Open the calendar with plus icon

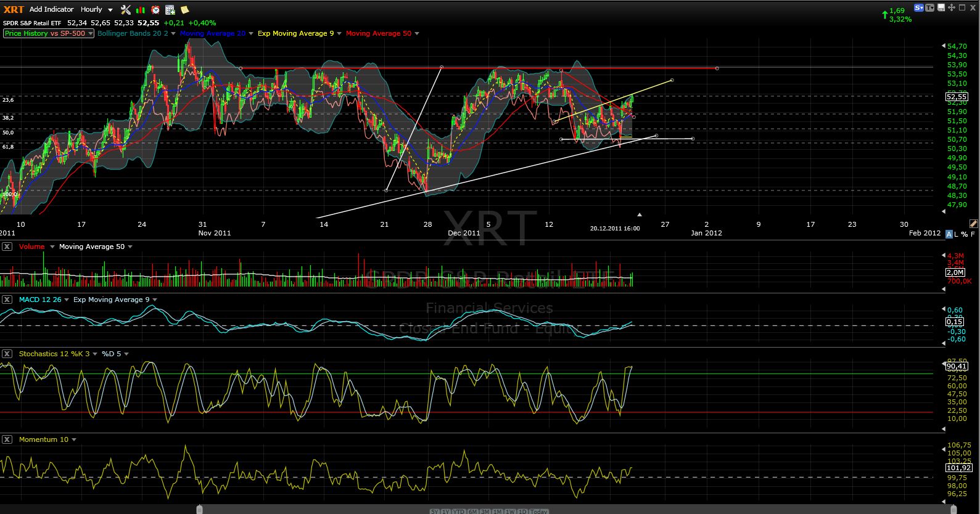[170, 9]
